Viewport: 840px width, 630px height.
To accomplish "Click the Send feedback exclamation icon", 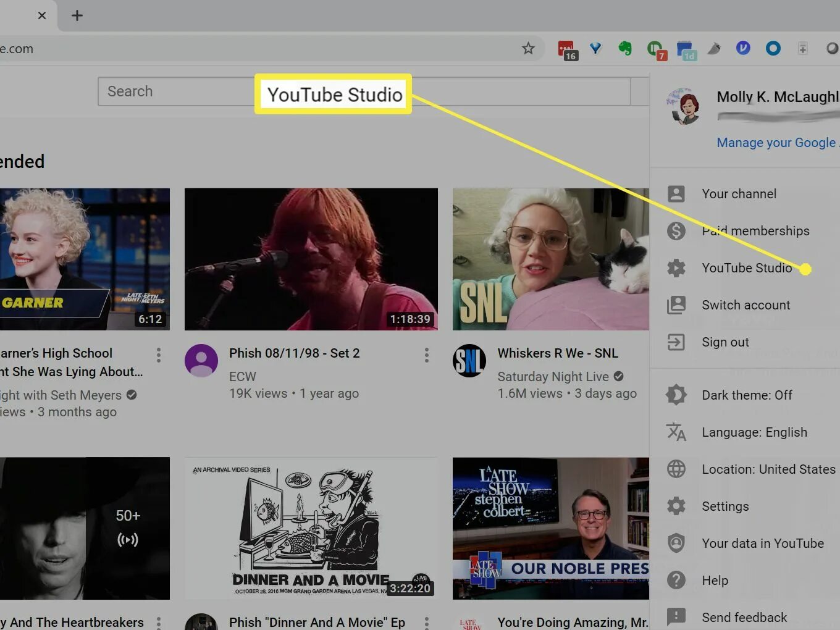I will click(676, 616).
